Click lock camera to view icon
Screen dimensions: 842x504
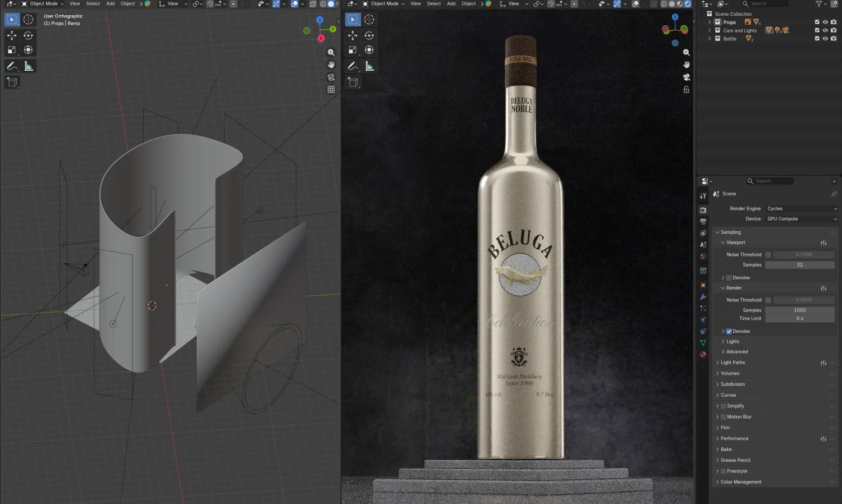pyautogui.click(x=686, y=89)
